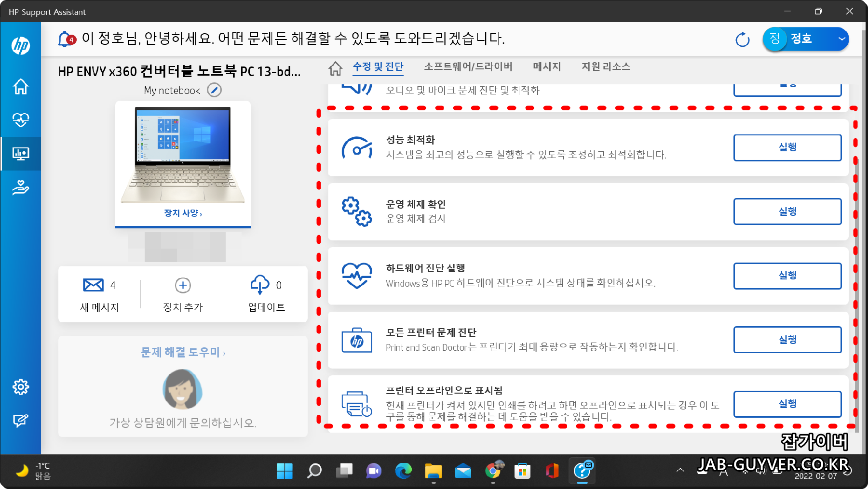
Task: Click the hardware diagnostics heartbeat icon
Action: [x=357, y=276]
